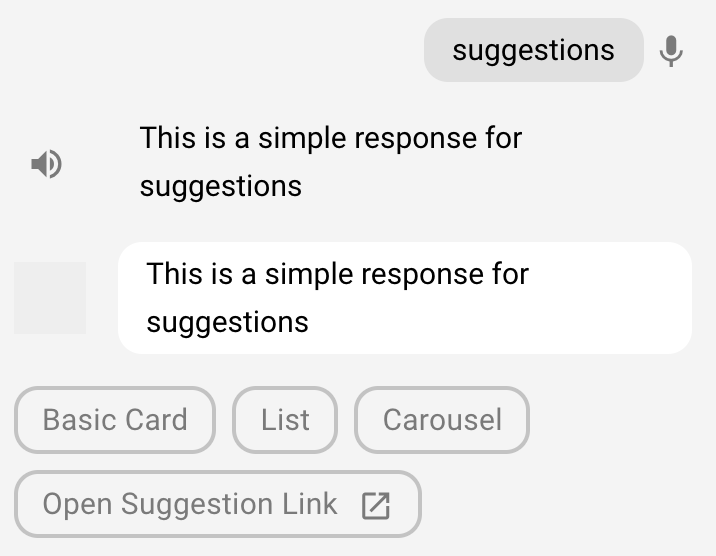
Task: Pick the Carousel suggestion chip
Action: (442, 420)
